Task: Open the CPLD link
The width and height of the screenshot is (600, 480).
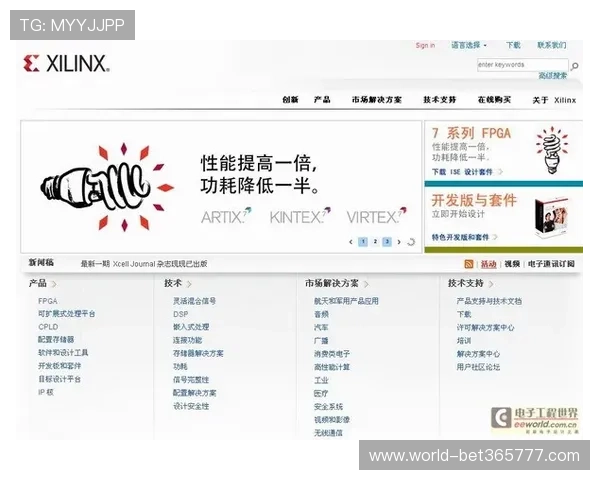Action: click(48, 327)
